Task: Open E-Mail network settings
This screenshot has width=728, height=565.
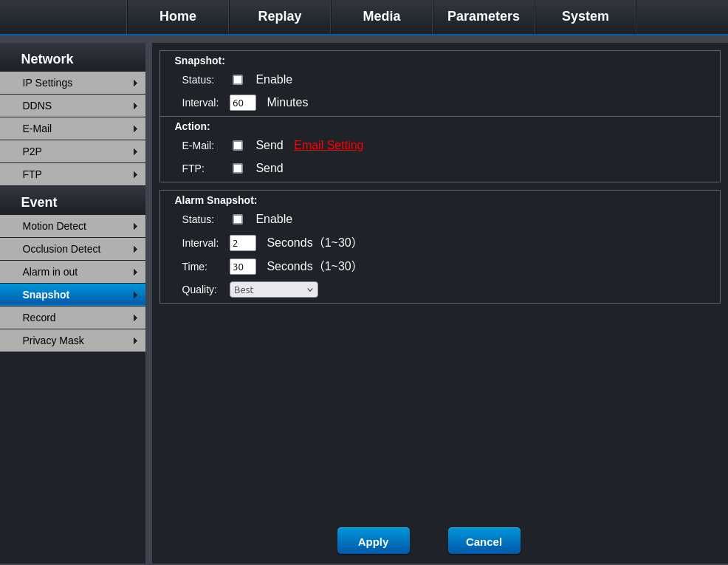Action: (72, 129)
